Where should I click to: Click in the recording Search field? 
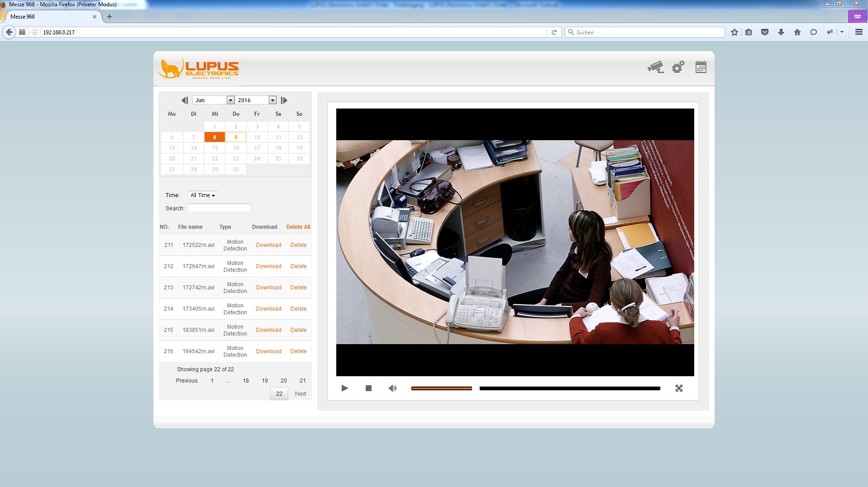[x=219, y=208]
